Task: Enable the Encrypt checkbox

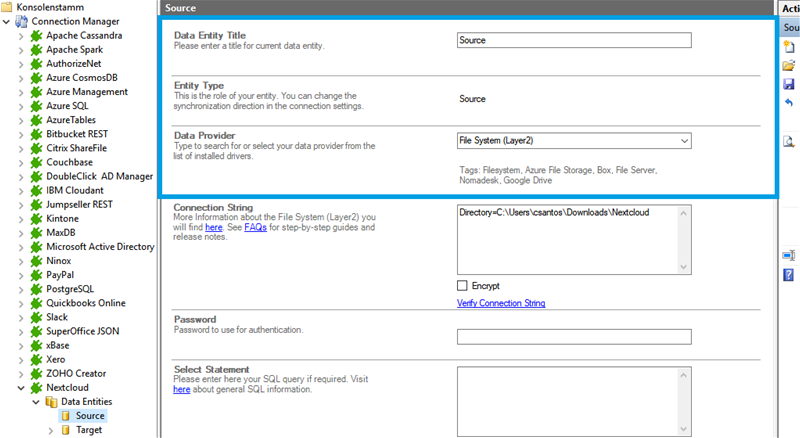Action: click(463, 285)
